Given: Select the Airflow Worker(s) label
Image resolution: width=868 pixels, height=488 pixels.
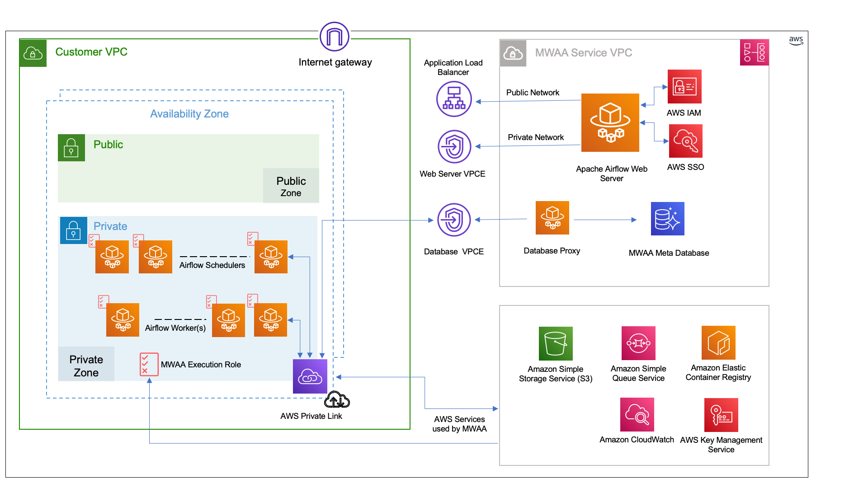Looking at the screenshot, I should click(175, 328).
